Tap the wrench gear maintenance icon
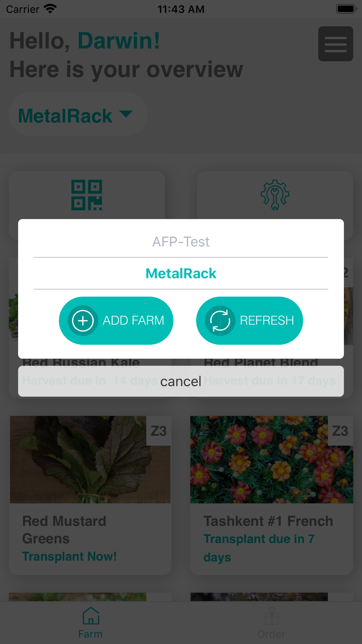This screenshot has width=362, height=644. (x=275, y=195)
